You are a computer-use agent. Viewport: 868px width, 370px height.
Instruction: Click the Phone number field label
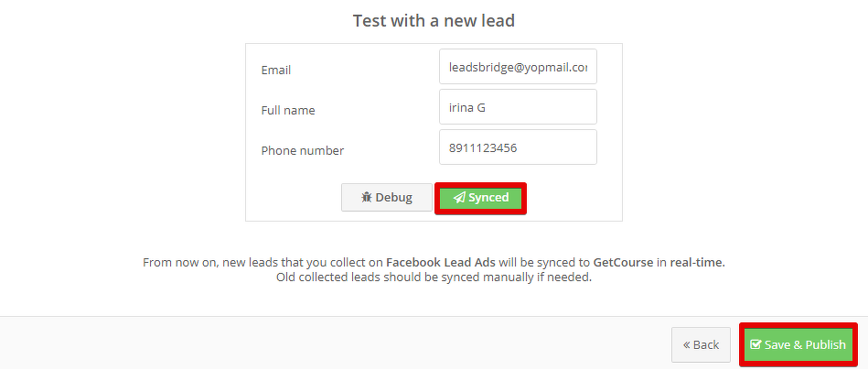[302, 151]
